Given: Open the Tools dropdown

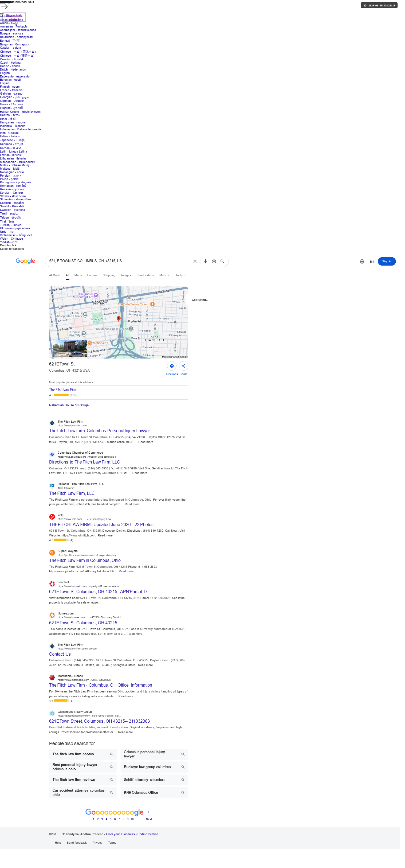Looking at the screenshot, I should coord(183,279).
